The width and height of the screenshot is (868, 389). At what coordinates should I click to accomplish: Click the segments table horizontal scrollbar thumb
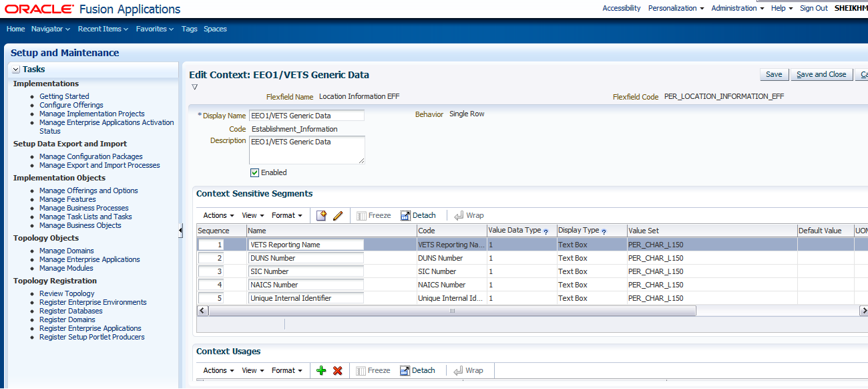(x=451, y=311)
